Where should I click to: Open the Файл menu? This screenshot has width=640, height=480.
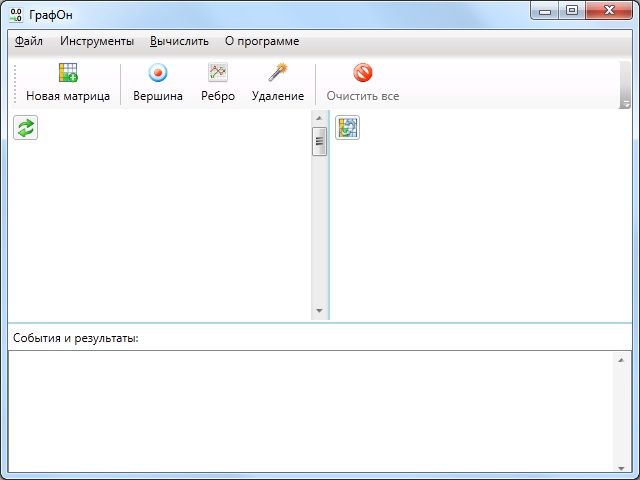(29, 41)
